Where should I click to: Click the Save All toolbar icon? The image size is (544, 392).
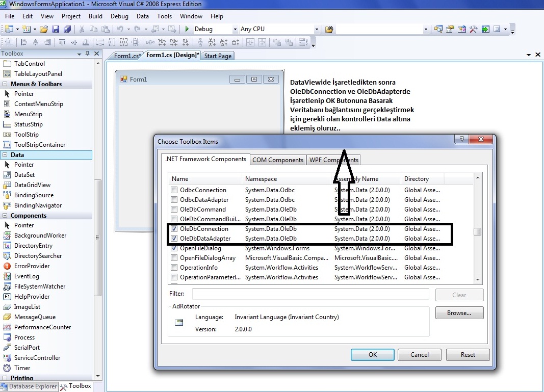67,29
